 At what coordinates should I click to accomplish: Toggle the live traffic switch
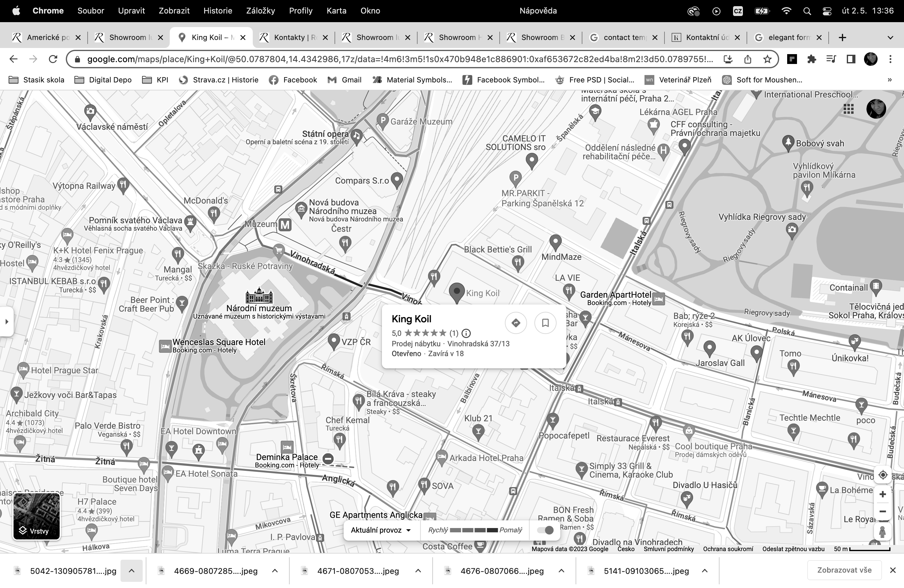545,530
